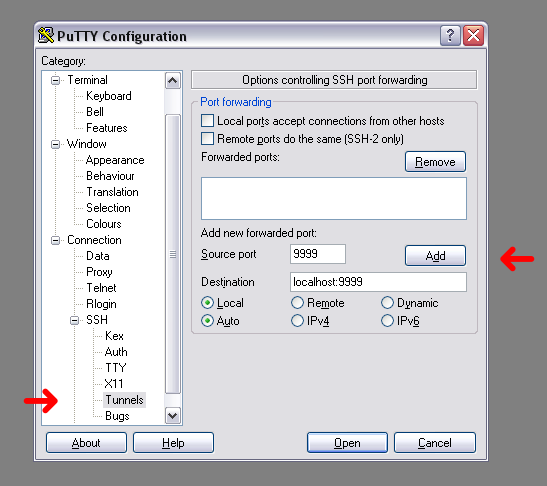Open the Bugs category
Screen dimensions: 547x486
117,416
